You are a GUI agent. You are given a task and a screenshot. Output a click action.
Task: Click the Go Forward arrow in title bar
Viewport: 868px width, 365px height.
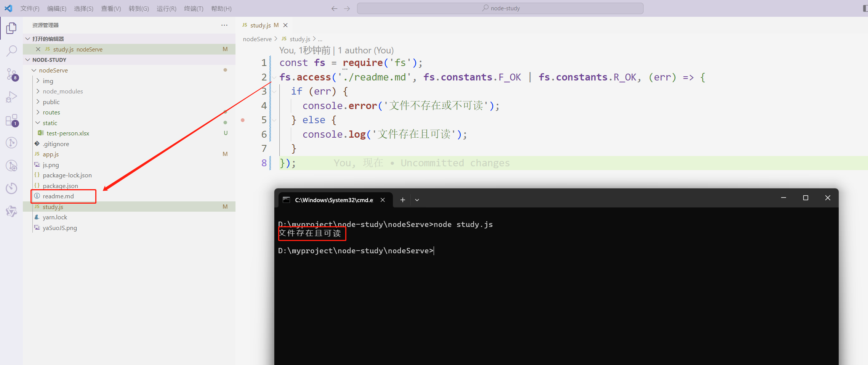point(347,8)
